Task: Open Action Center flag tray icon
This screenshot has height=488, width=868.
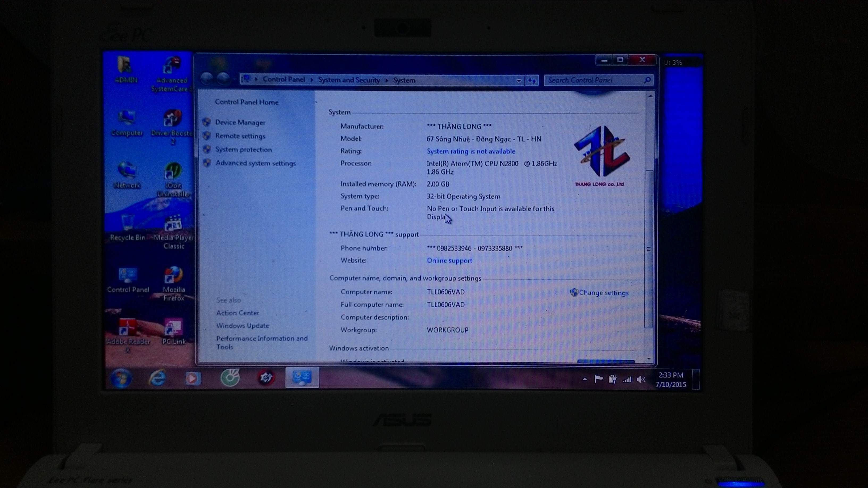Action: pyautogui.click(x=599, y=379)
